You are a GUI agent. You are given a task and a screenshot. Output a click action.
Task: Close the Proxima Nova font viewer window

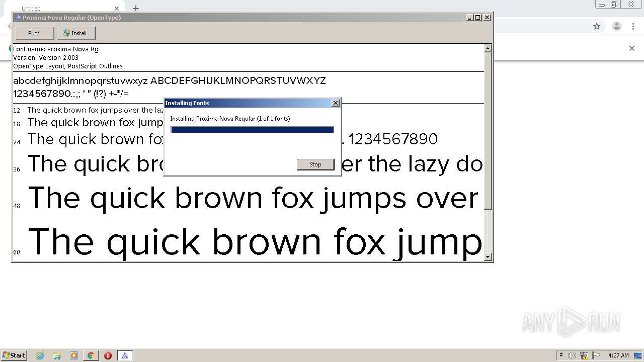(487, 18)
